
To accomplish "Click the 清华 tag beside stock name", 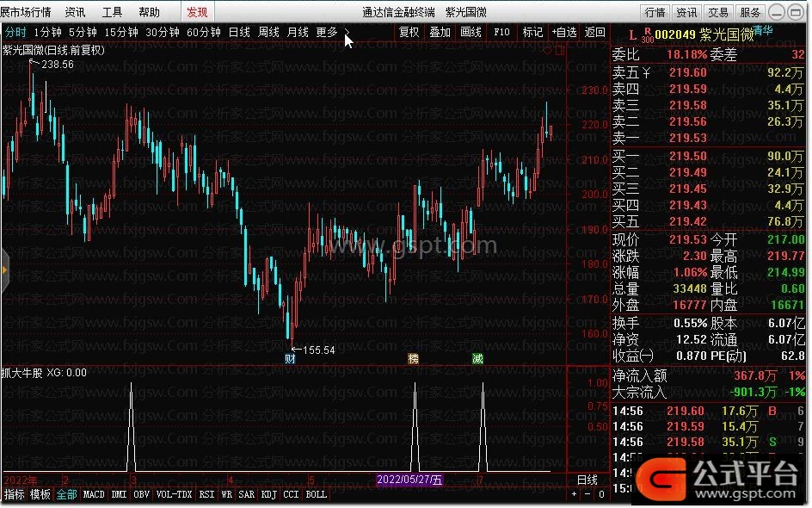I will [x=762, y=30].
